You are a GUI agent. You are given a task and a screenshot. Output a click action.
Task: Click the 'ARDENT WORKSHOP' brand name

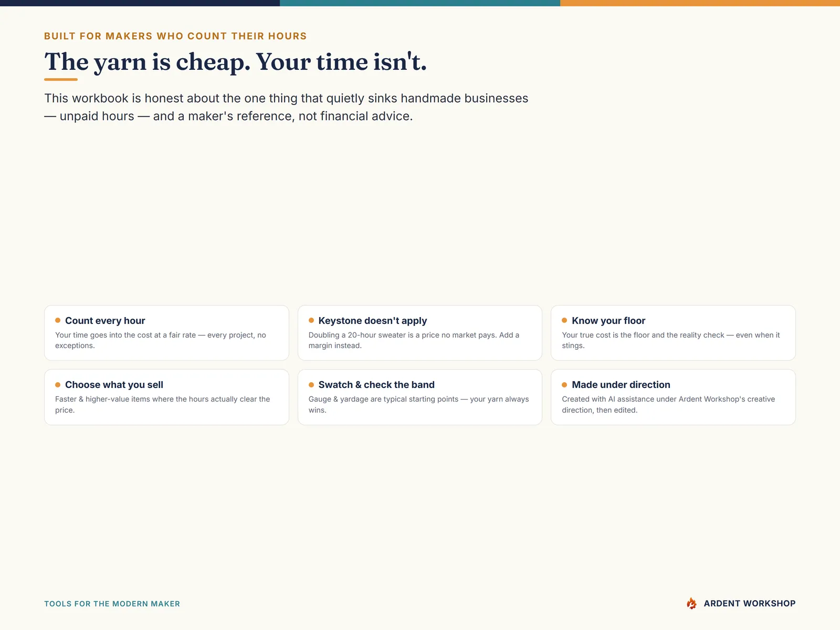(x=750, y=603)
